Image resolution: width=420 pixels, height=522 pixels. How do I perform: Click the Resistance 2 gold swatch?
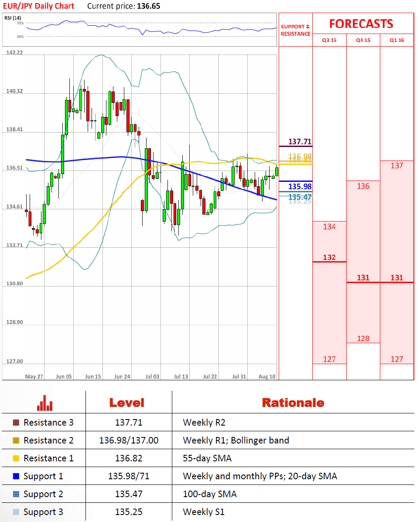click(x=16, y=440)
